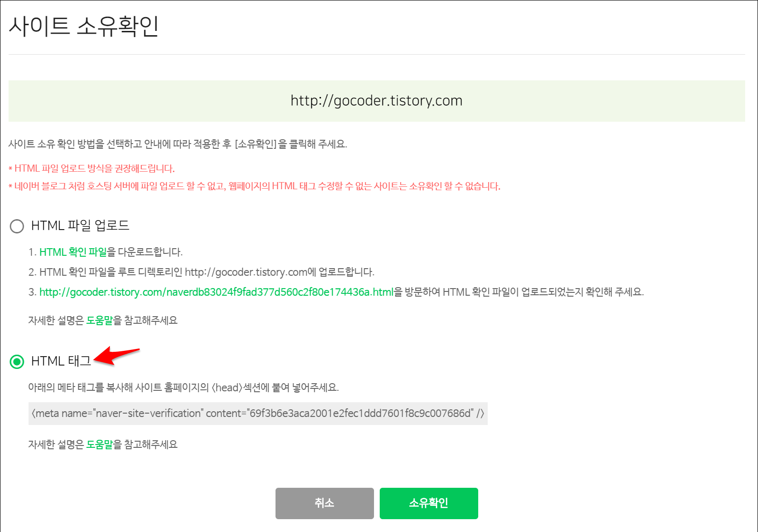Click the red HTML 파일 업로드 recommendation notice
This screenshot has width=758, height=532.
coord(92,168)
